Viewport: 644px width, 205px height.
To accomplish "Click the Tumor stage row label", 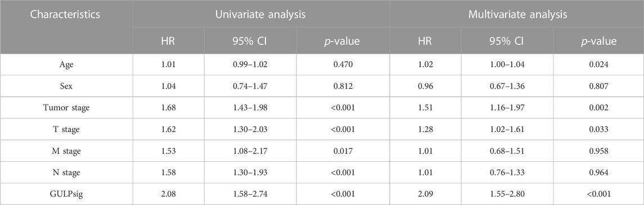I will tap(66, 108).
